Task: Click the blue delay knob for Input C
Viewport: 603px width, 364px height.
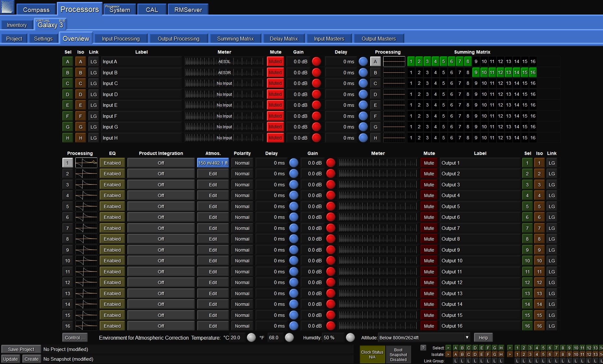Action: point(363,83)
